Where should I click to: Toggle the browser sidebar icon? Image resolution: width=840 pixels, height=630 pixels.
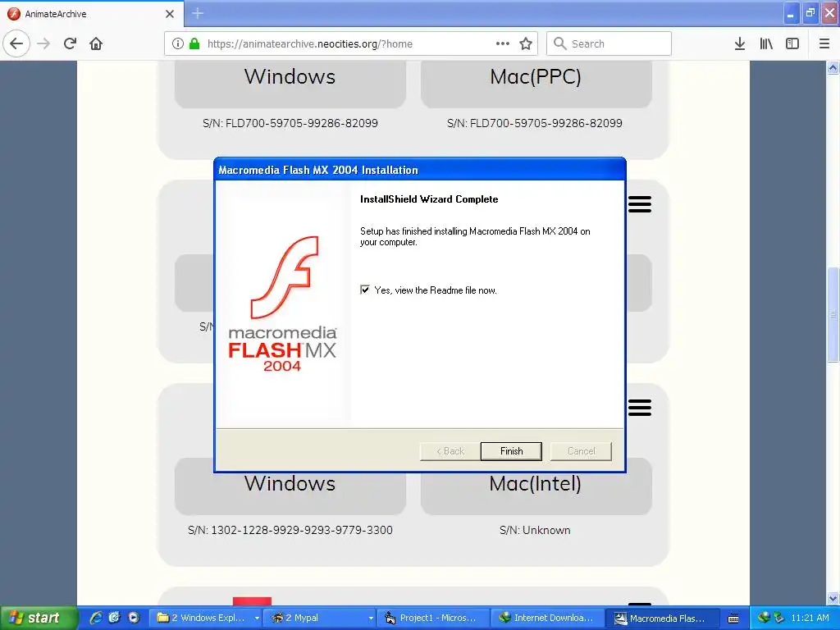pyautogui.click(x=792, y=43)
